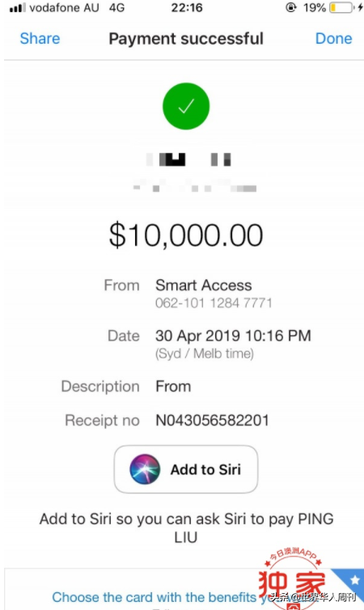The height and width of the screenshot is (610, 364).
Task: Tap the Siri orb icon
Action: pyautogui.click(x=145, y=469)
